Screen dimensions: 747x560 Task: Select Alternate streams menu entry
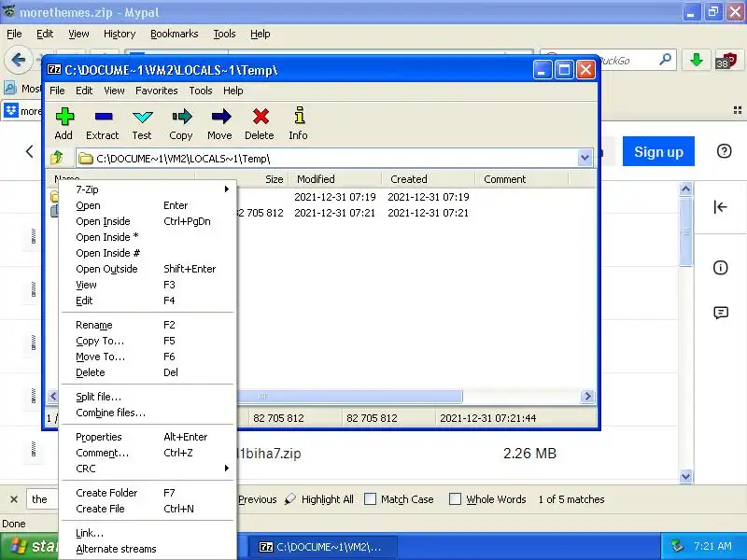tap(148, 549)
